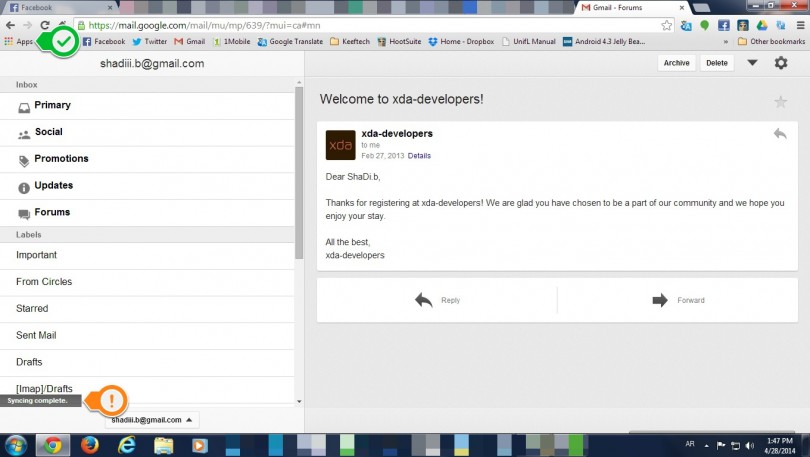The image size is (810, 457).
Task: Expand the account switcher at bottom
Action: tap(153, 420)
